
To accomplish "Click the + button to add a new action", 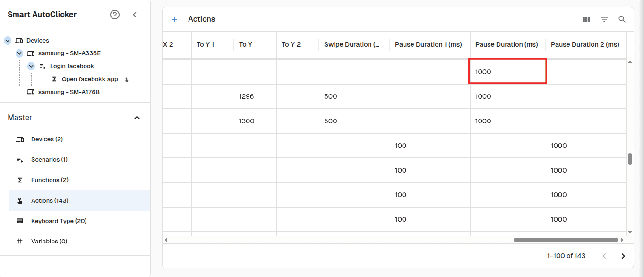I will 174,19.
